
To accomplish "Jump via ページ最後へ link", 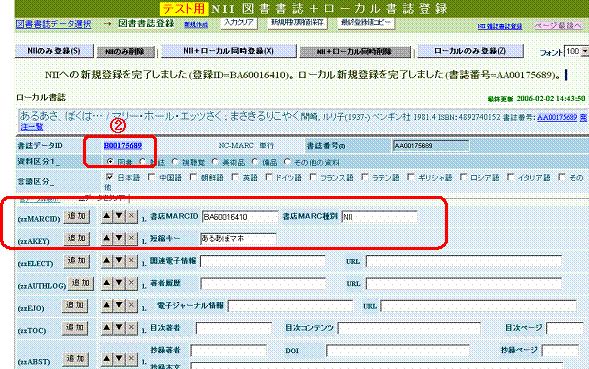I will pyautogui.click(x=558, y=26).
